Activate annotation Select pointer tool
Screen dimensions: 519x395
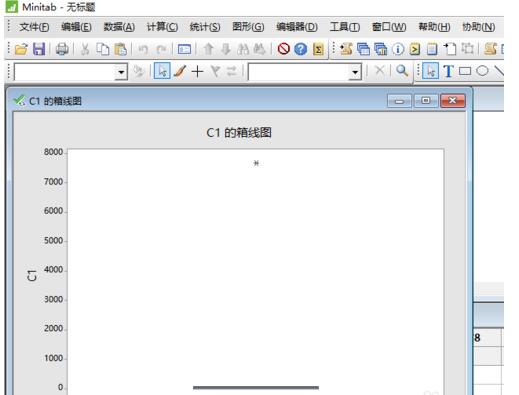tap(430, 71)
